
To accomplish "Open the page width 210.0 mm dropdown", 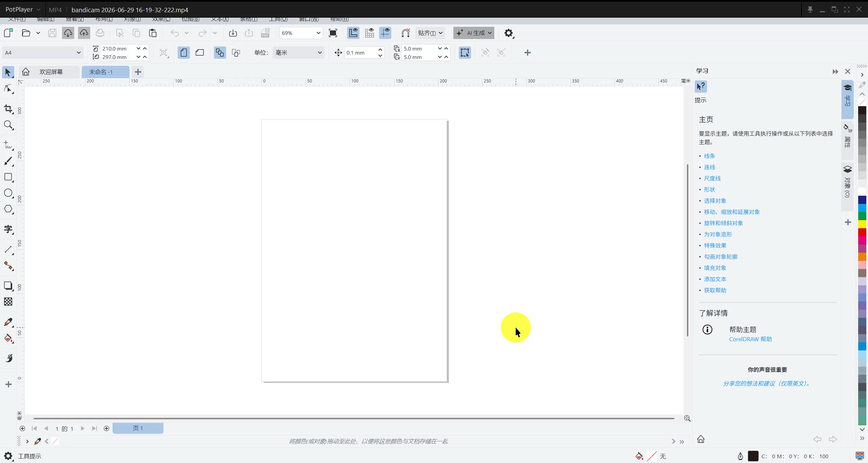I will click(x=138, y=49).
